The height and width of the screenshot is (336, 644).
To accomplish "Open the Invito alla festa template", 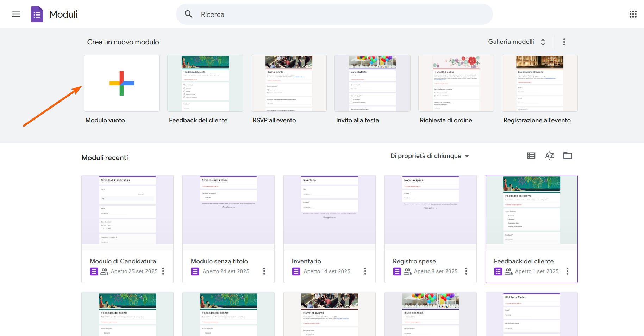I will (372, 83).
